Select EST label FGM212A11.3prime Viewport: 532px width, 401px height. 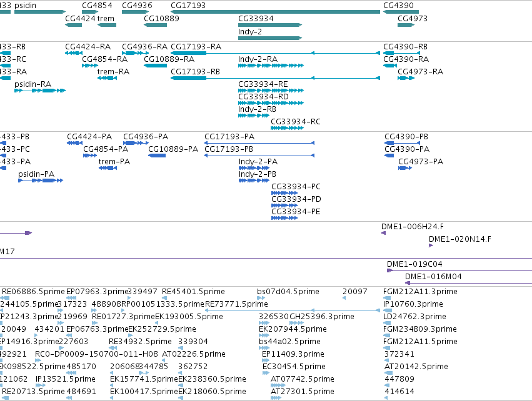[x=420, y=292]
